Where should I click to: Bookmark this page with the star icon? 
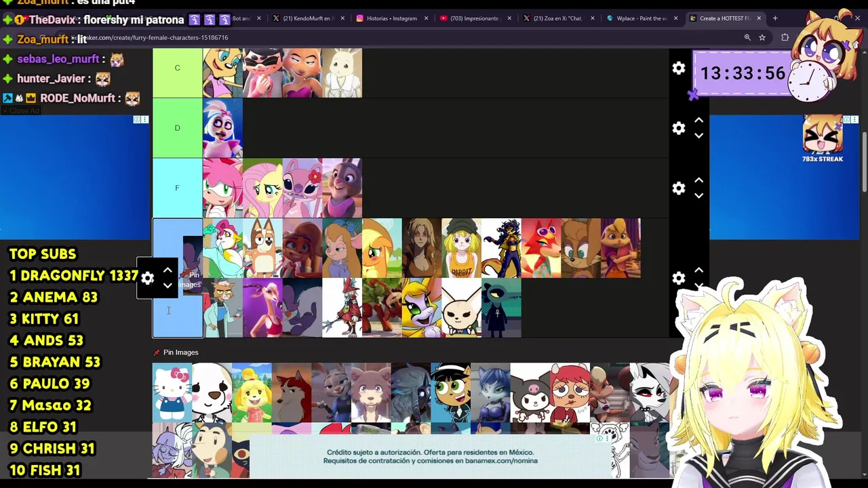[762, 38]
